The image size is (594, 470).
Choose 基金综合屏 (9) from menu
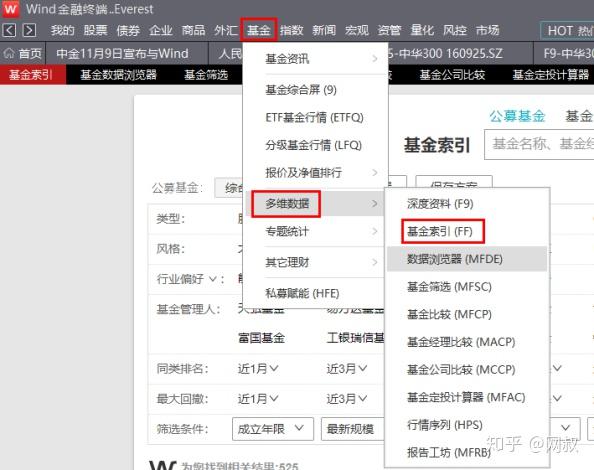tap(315, 90)
